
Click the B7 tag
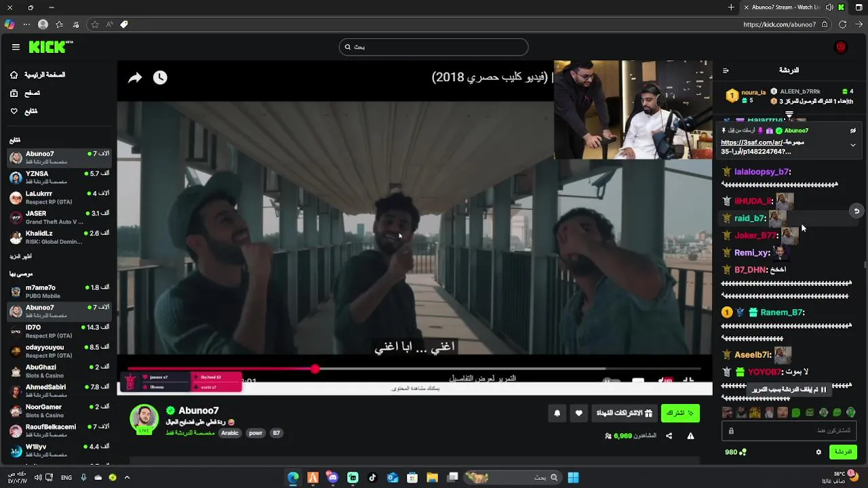coord(276,432)
